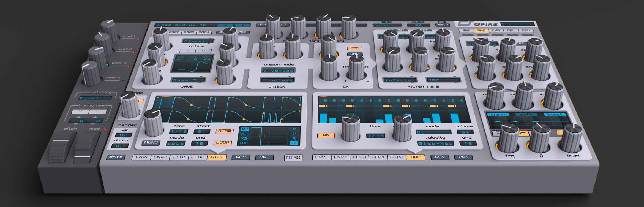This screenshot has width=644, height=207.
Task: Select X4 stepper speed multiplier
Action: click(x=243, y=143)
